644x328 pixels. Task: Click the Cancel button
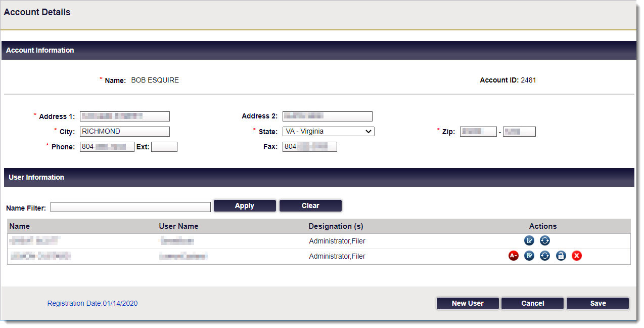coord(532,303)
